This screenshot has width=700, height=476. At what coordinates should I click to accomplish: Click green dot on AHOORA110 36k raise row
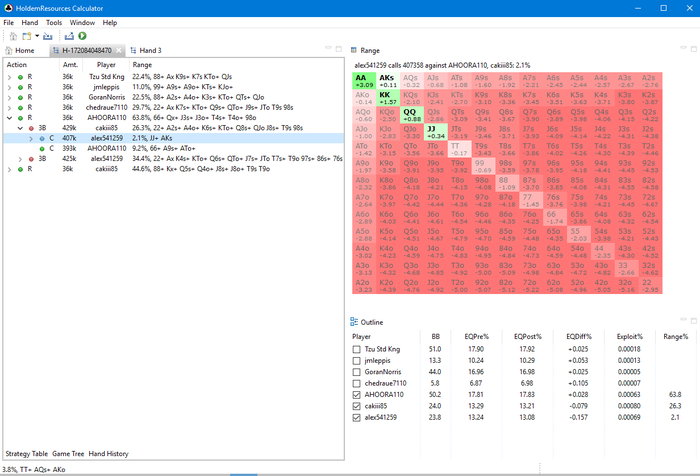point(21,118)
